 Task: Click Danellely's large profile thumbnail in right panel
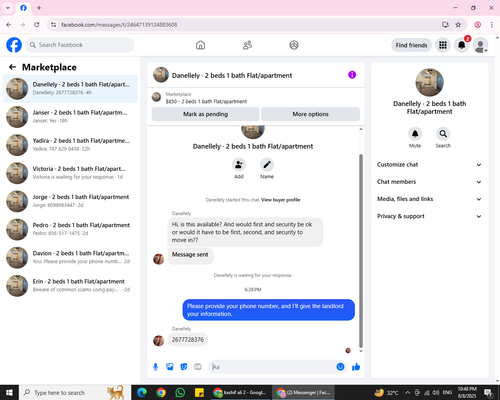coord(429,82)
